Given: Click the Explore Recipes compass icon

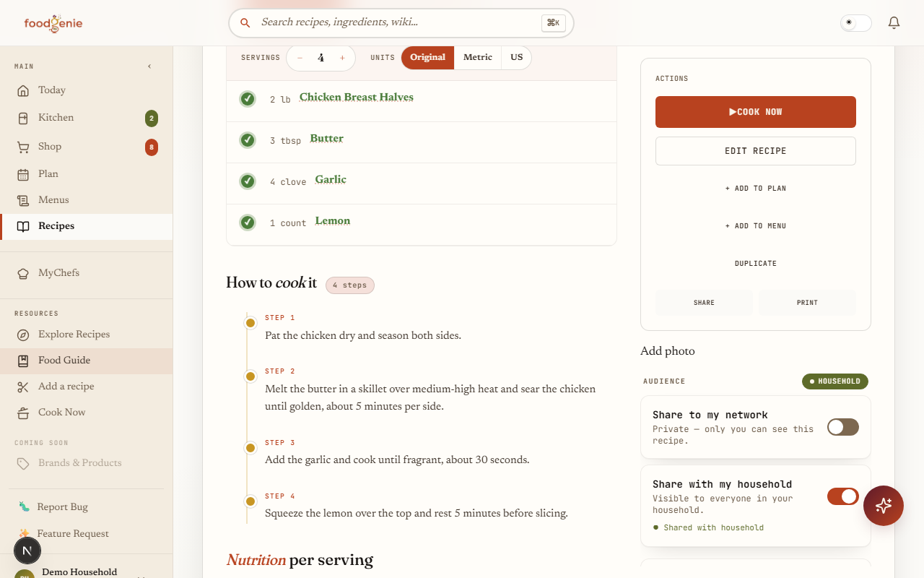Looking at the screenshot, I should (x=23, y=335).
